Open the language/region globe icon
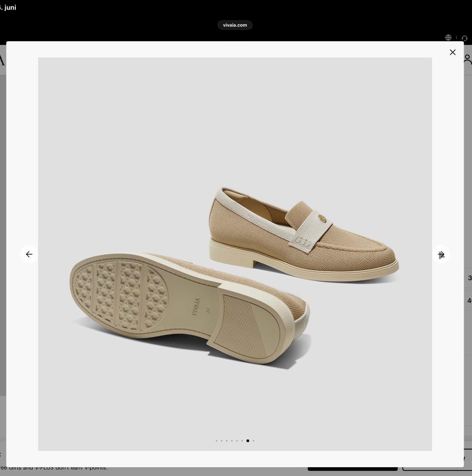Screen dimensions: 472x476 [x=448, y=37]
